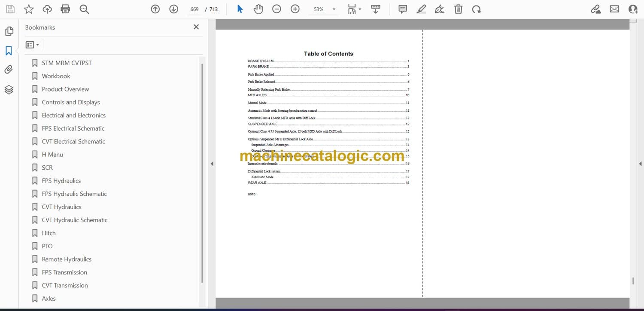
Task: Go to FPS Hydraulic Schematic bookmark
Action: pyautogui.click(x=74, y=194)
